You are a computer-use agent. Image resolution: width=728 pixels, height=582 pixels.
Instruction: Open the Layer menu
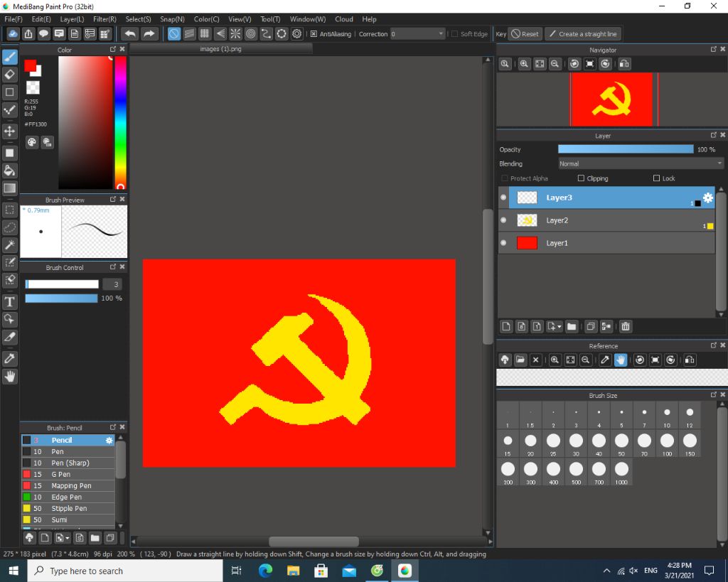click(72, 19)
